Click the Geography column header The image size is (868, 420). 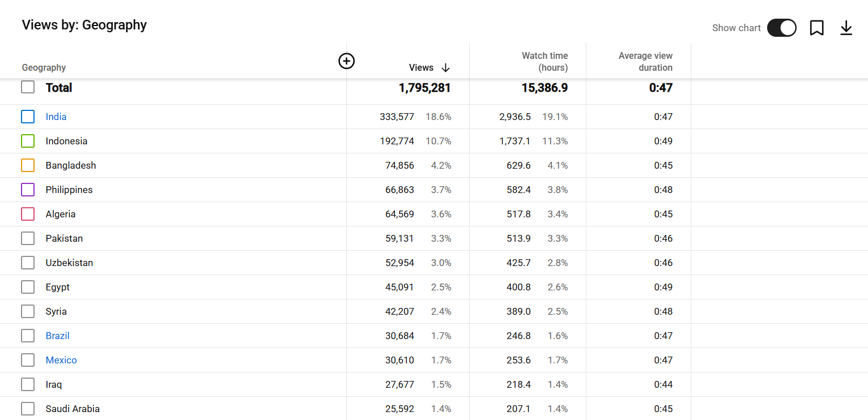click(x=44, y=68)
